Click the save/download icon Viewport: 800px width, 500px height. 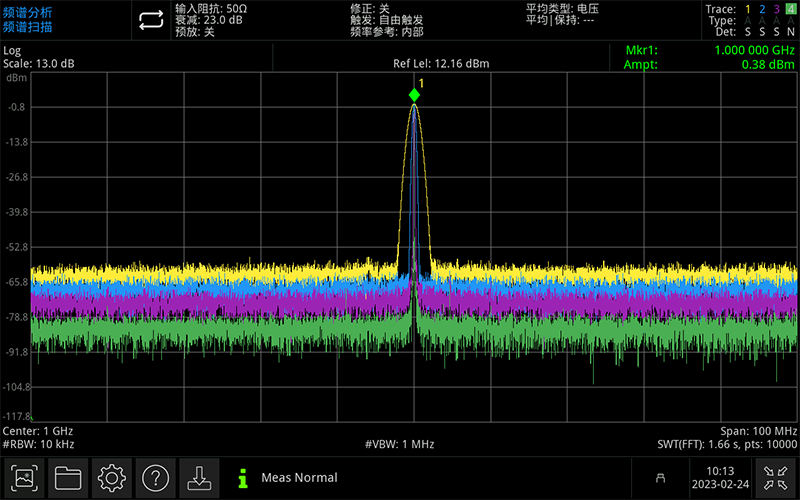tap(200, 477)
